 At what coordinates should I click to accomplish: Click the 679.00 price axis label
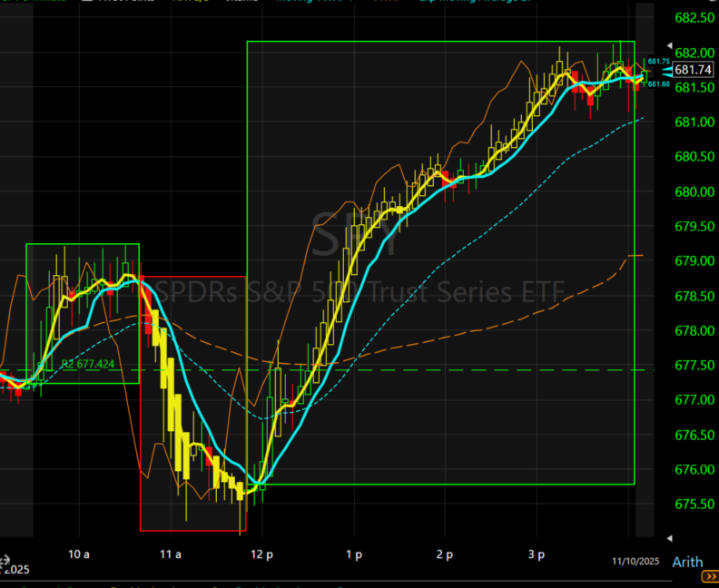pyautogui.click(x=694, y=260)
